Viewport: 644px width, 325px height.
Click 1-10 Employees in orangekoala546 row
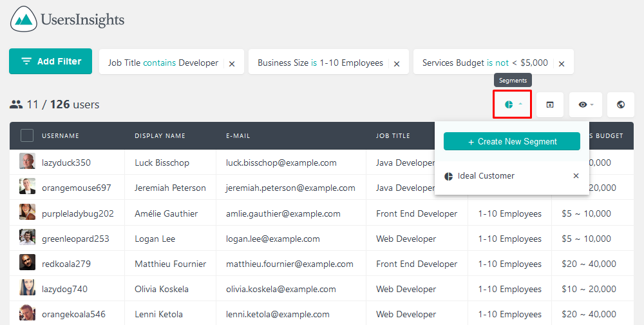point(509,314)
